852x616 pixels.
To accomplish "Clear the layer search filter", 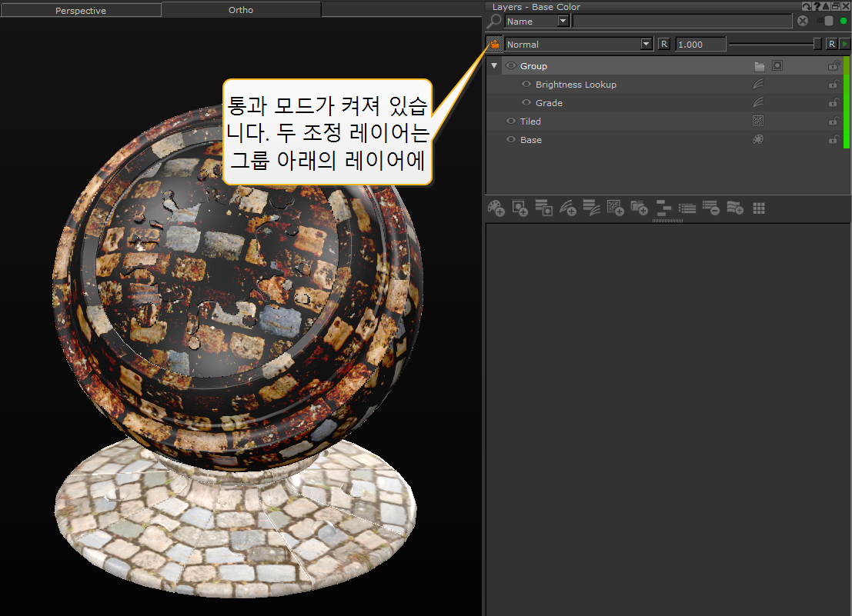I will pyautogui.click(x=803, y=21).
